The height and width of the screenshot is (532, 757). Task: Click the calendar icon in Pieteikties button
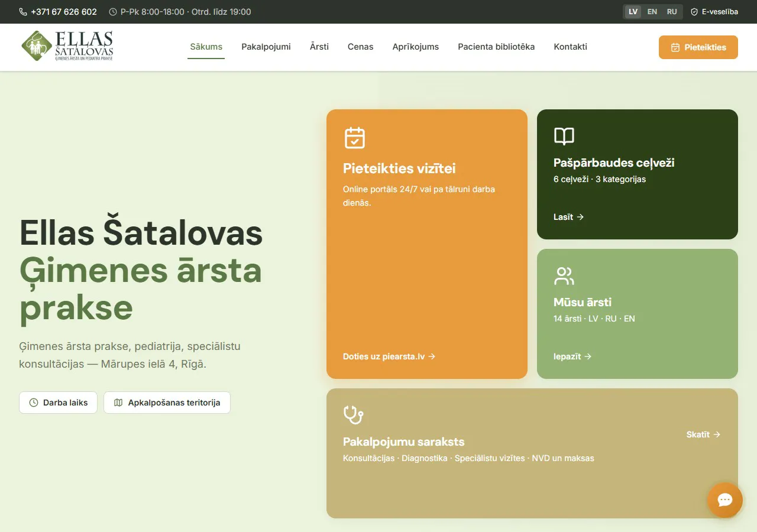675,47
